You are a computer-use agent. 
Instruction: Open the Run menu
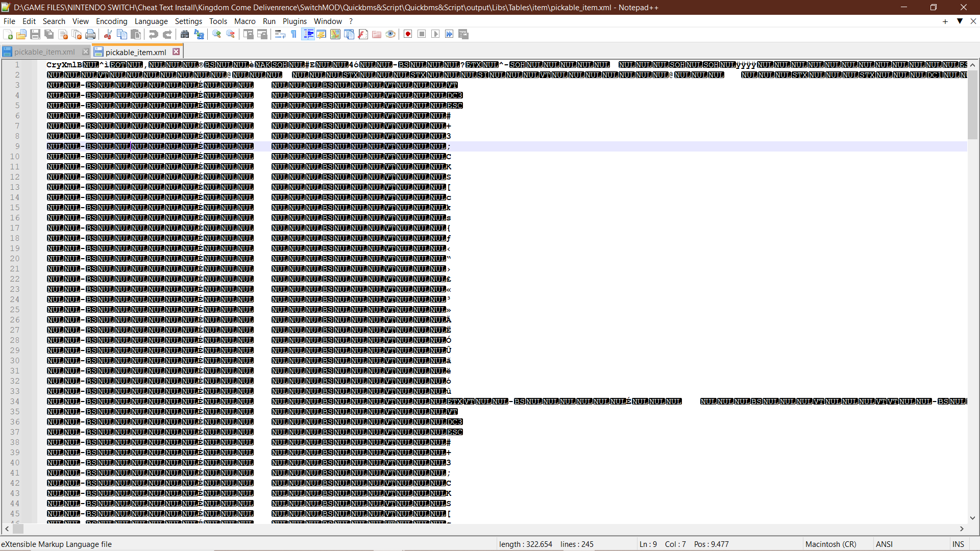point(269,21)
